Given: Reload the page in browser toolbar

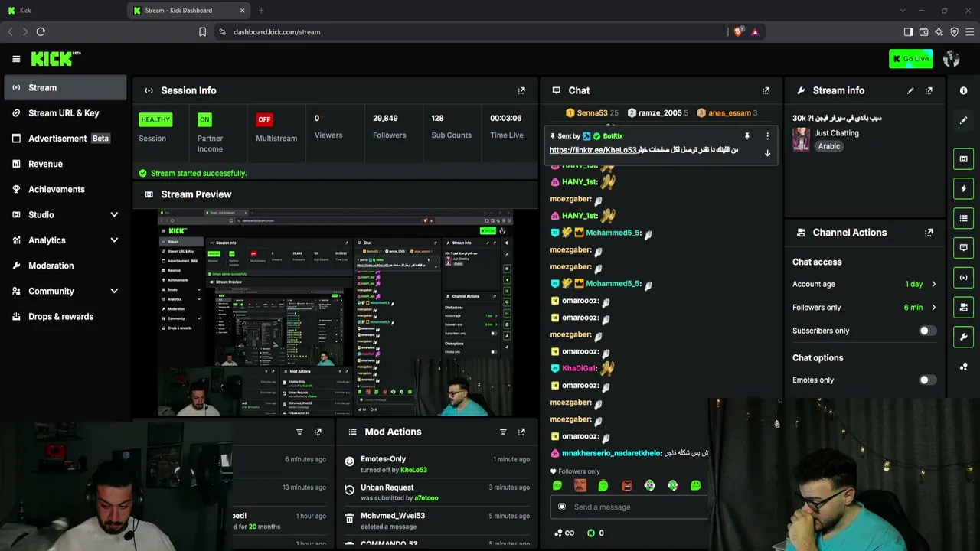Looking at the screenshot, I should 41,32.
